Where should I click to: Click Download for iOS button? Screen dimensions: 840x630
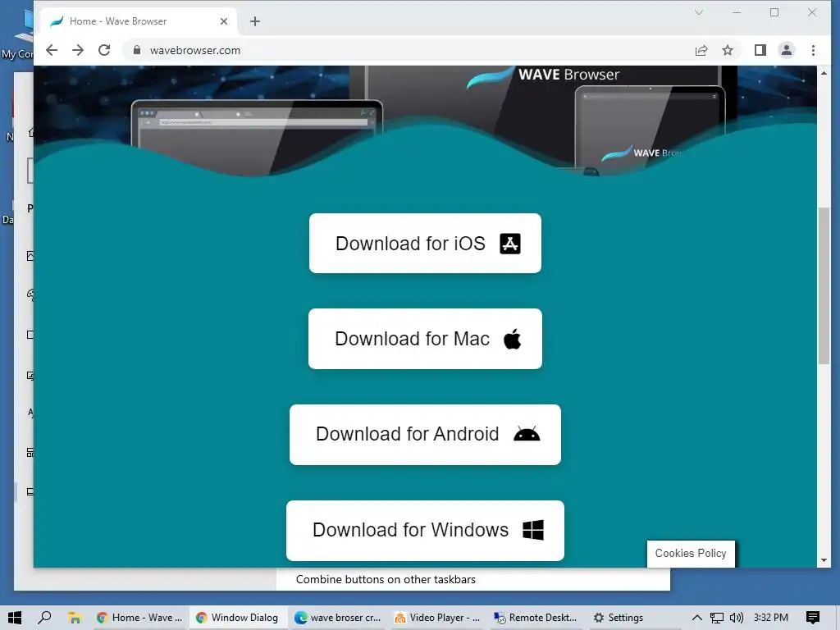point(426,243)
